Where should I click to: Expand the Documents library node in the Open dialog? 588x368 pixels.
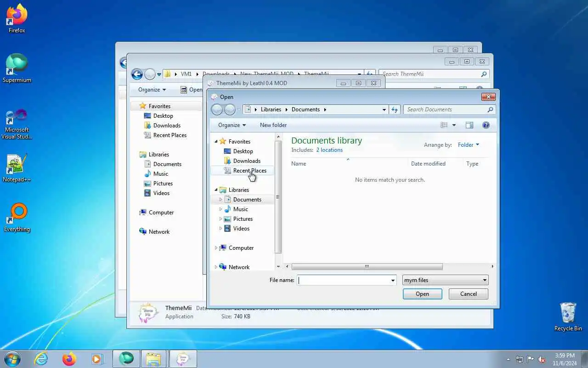click(x=221, y=200)
